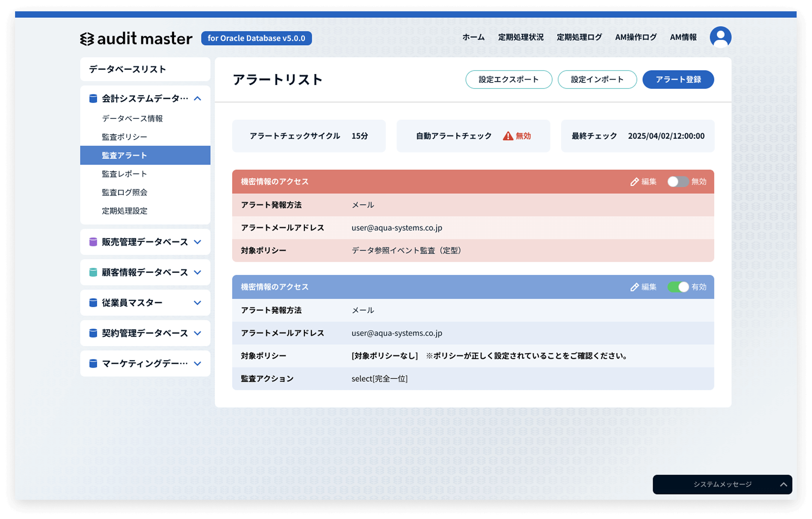Open the 定期処理ログ menu

pos(579,37)
